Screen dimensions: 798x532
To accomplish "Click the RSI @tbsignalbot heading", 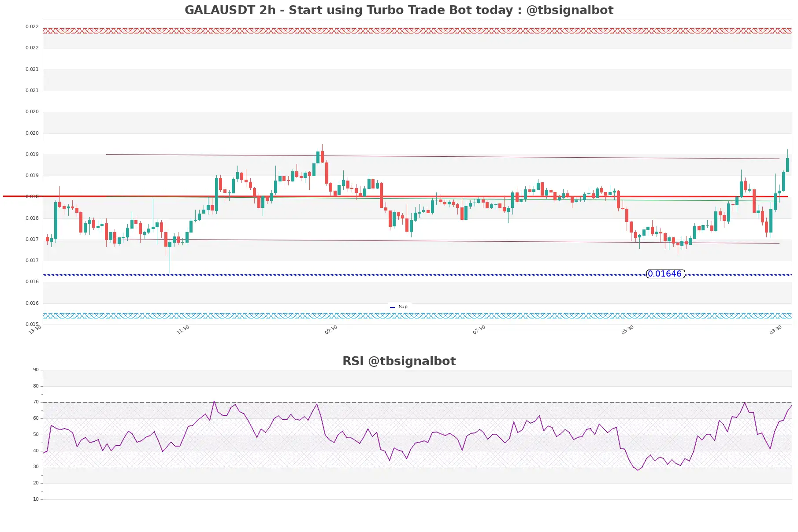I will click(x=399, y=361).
